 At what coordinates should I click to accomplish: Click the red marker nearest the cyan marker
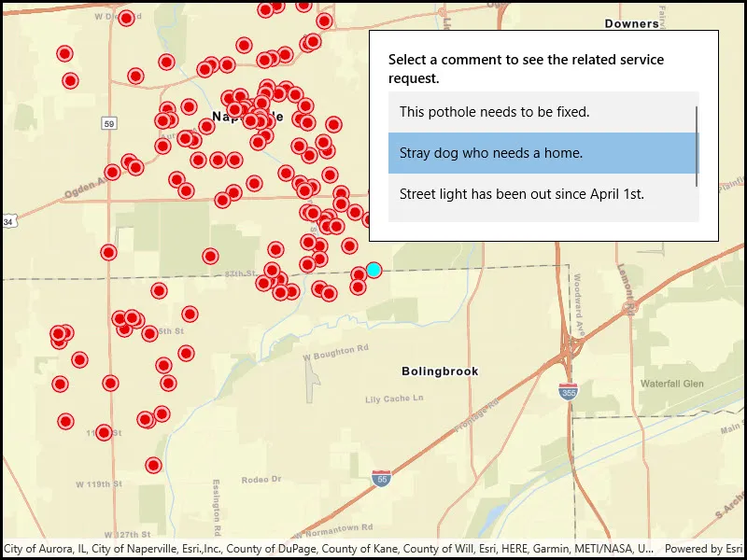coord(359,274)
